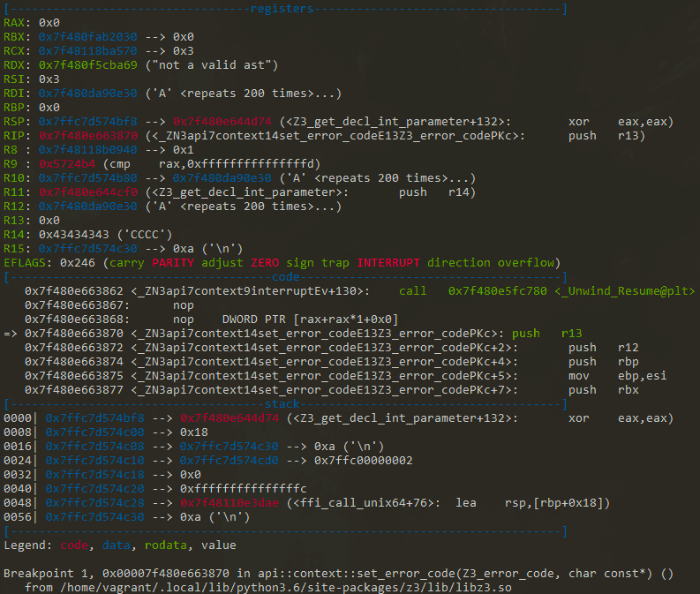Image resolution: width=700 pixels, height=594 pixels.
Task: Click the Breakpoint 1 message line
Action: tap(338, 574)
